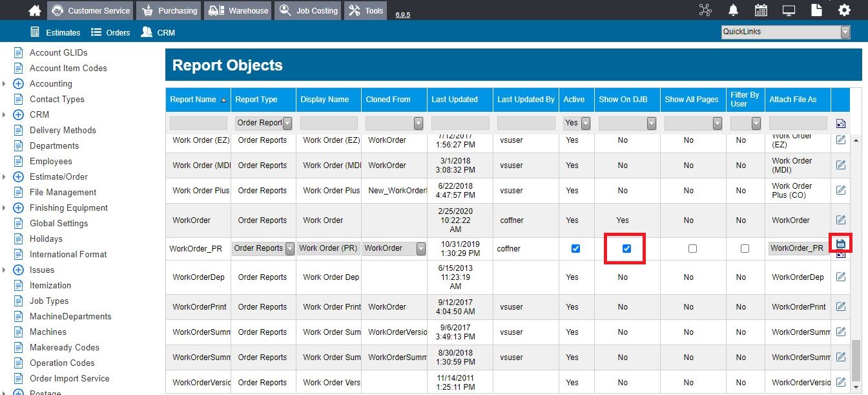Go to CRM submenu in blue bar
The image size is (868, 395).
pyautogui.click(x=158, y=32)
